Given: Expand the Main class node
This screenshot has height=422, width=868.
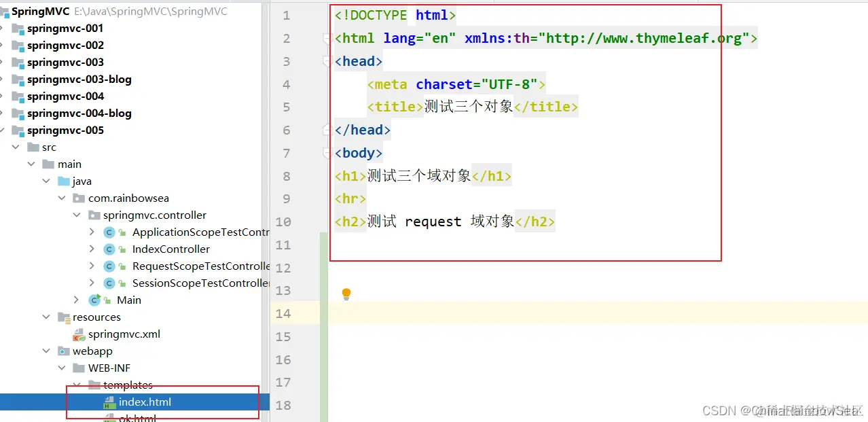Looking at the screenshot, I should pyautogui.click(x=77, y=300).
